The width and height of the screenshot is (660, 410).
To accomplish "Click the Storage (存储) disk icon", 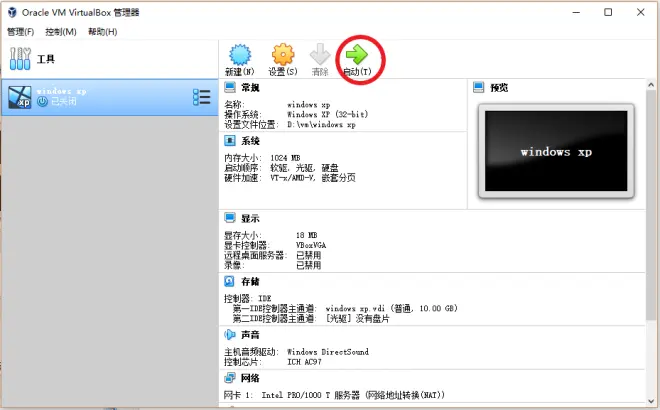I will point(229,281).
